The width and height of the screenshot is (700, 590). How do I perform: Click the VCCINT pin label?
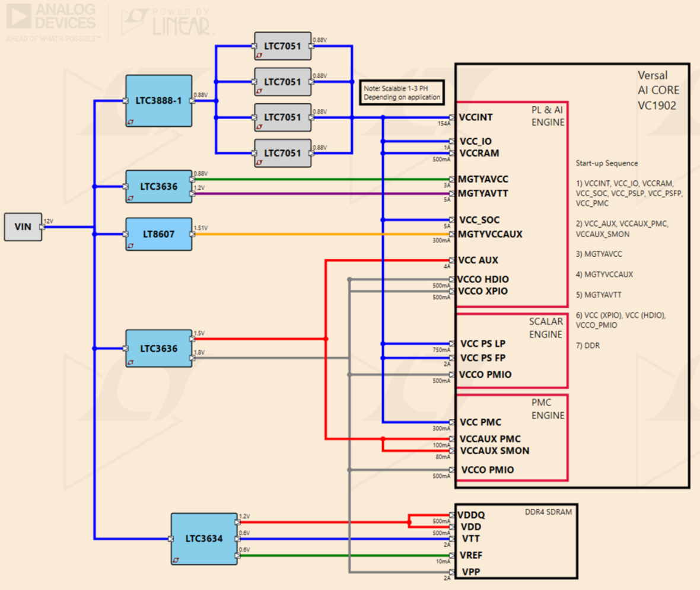(476, 117)
